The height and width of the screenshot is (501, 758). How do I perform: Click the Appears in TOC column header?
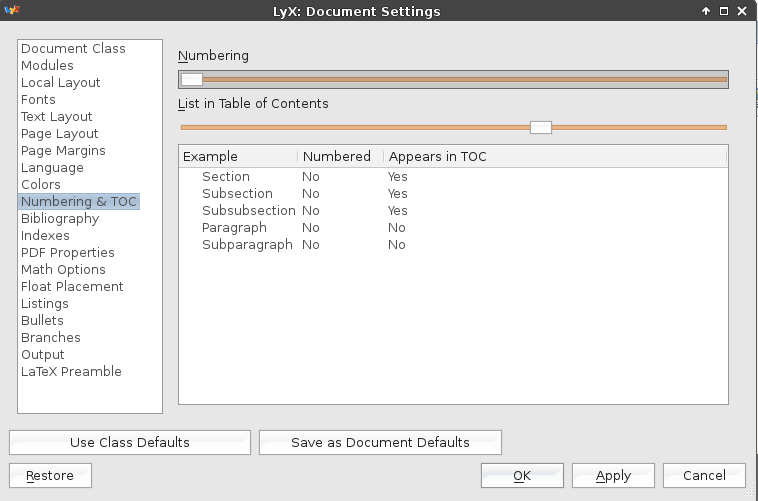coord(555,157)
